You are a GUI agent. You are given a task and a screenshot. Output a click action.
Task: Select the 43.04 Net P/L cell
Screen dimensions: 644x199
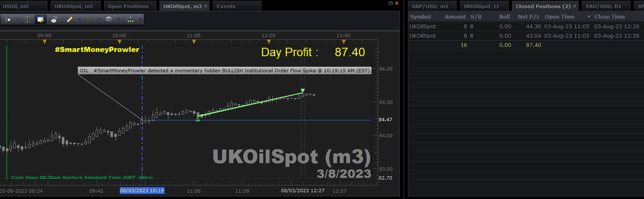[x=534, y=35]
